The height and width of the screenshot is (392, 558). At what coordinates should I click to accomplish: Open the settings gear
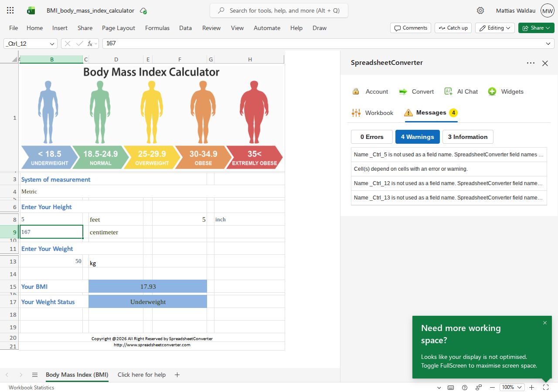[480, 10]
